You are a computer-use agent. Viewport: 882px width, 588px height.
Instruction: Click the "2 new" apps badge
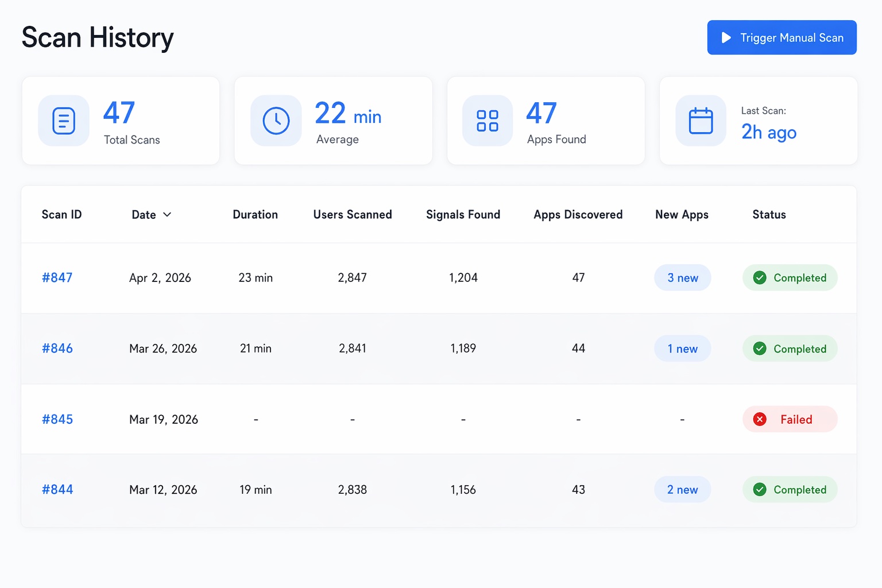tap(682, 490)
